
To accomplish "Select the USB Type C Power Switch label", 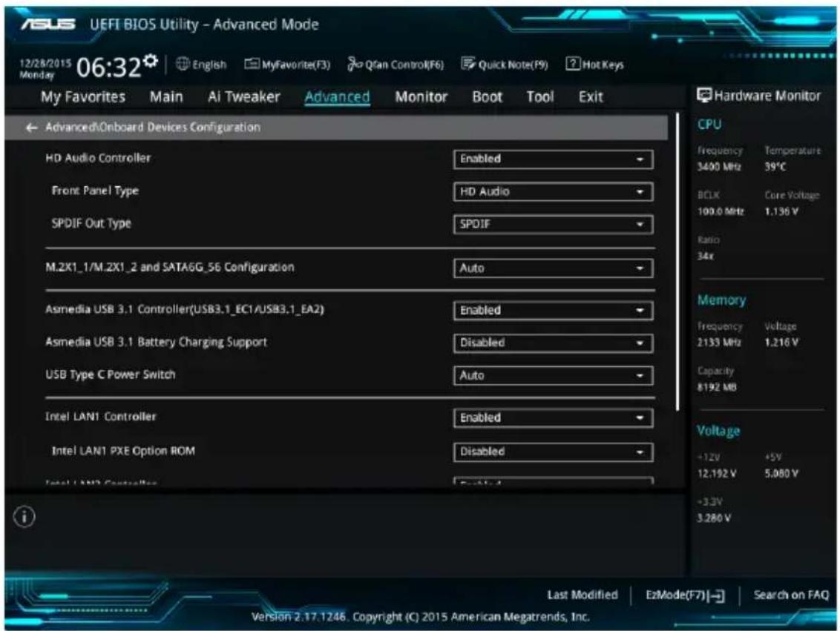I will (x=111, y=374).
